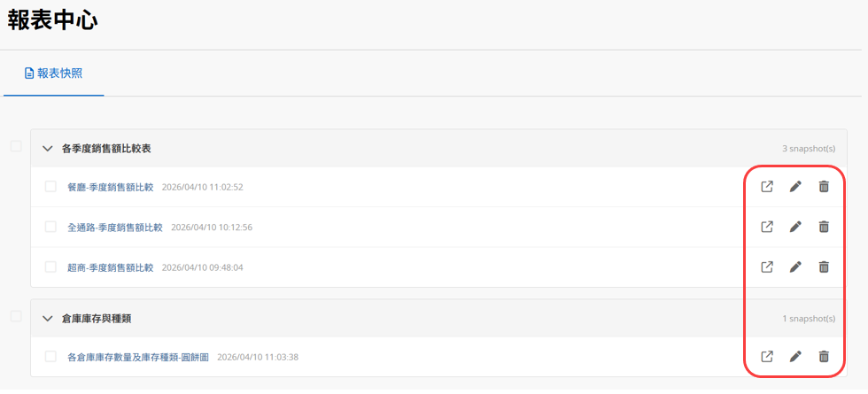Tick the 各倉庫庫存數量及庫存種類-圓餅圖 checkbox

50,357
